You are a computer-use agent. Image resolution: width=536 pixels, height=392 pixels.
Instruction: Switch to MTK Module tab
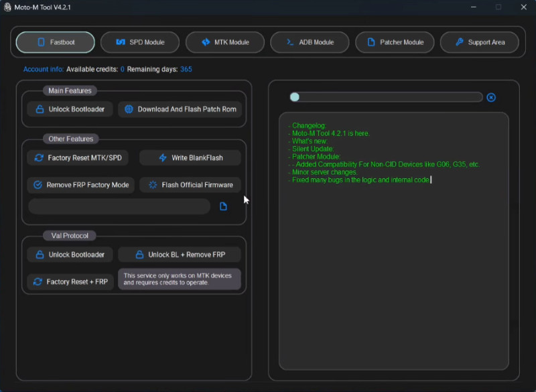click(225, 42)
